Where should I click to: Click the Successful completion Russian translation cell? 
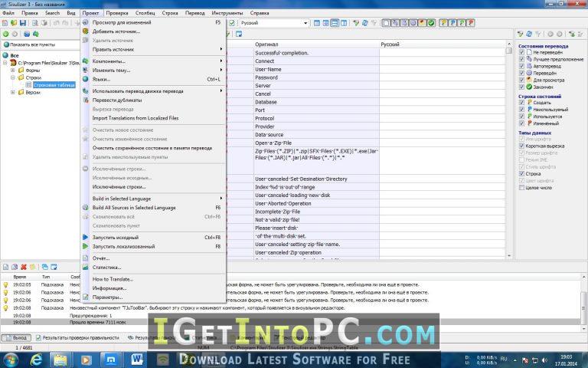click(x=443, y=53)
